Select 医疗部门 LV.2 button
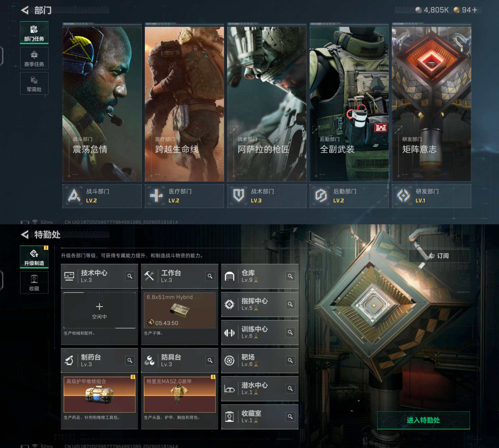 click(184, 196)
